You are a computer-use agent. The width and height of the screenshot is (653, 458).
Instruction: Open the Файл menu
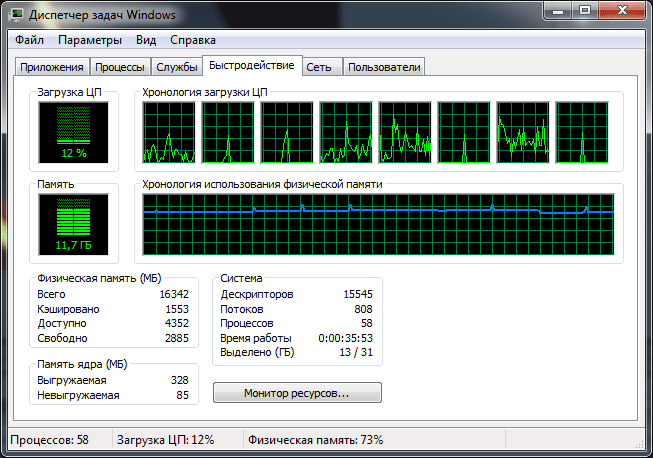[29, 40]
